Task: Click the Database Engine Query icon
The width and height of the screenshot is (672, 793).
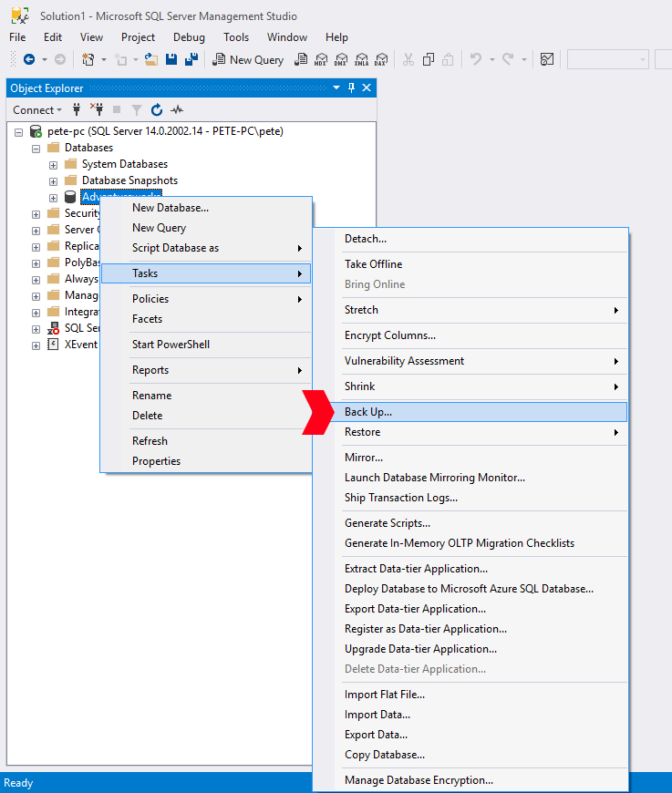Action: click(301, 59)
